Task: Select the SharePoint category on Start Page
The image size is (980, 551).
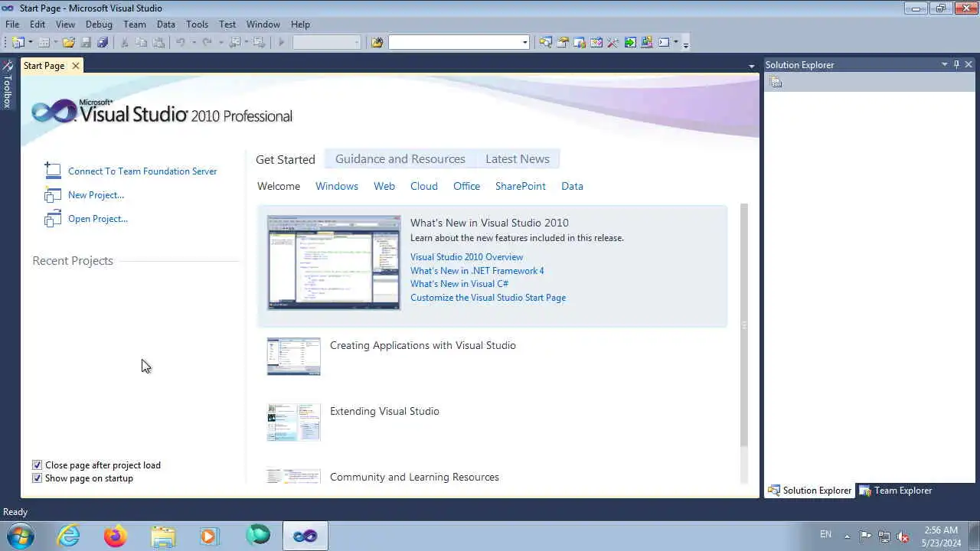Action: pyautogui.click(x=521, y=186)
